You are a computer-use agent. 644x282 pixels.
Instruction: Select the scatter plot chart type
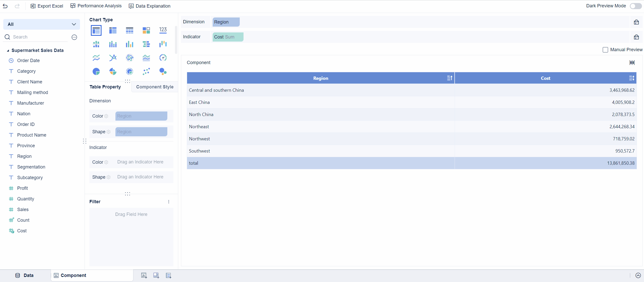coord(146,71)
